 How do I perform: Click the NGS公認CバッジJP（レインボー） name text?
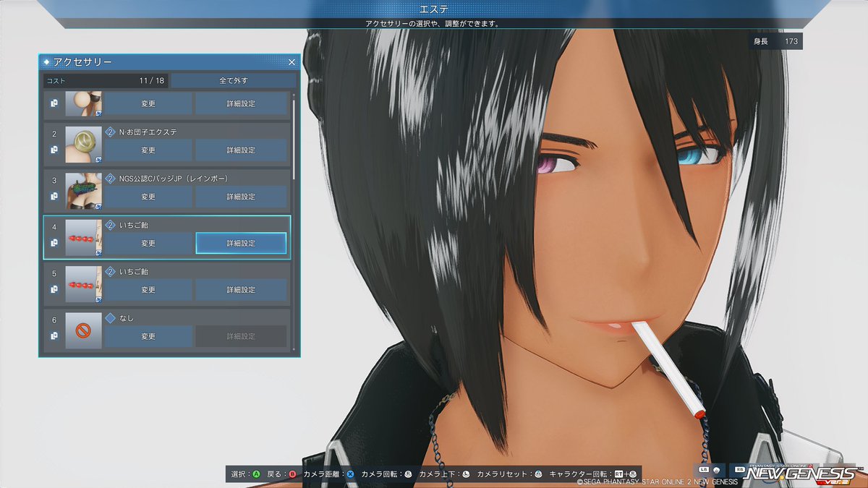[x=174, y=178]
